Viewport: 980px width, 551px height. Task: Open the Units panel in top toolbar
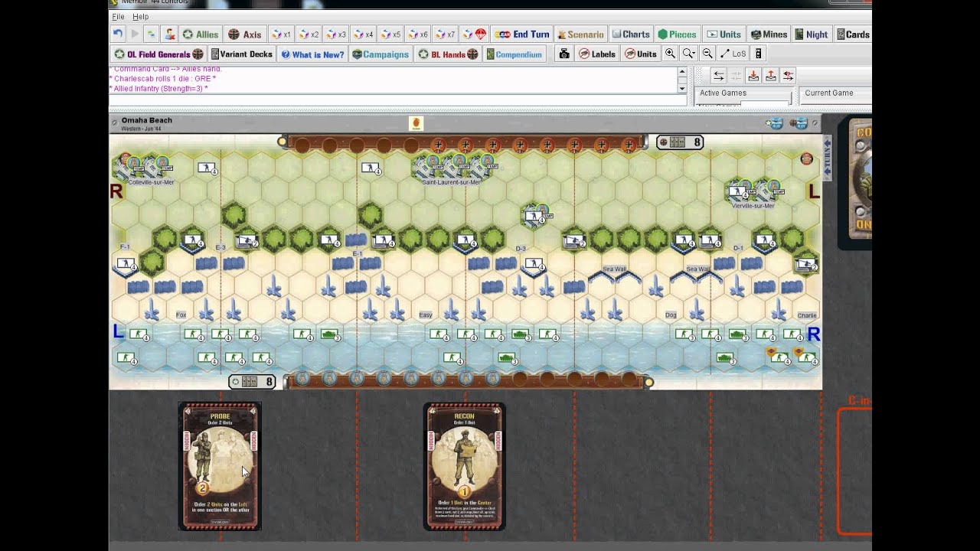pyautogui.click(x=724, y=34)
